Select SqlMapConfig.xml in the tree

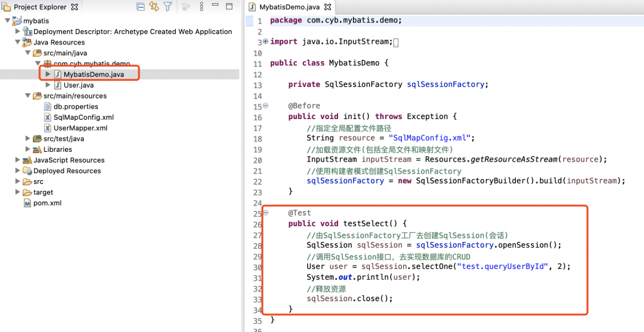point(84,117)
